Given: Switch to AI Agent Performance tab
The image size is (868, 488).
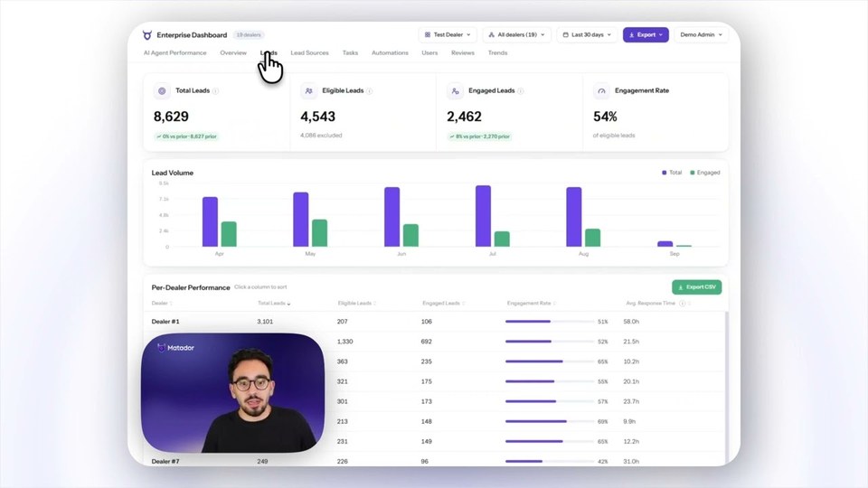Looking at the screenshot, I should 175,53.
